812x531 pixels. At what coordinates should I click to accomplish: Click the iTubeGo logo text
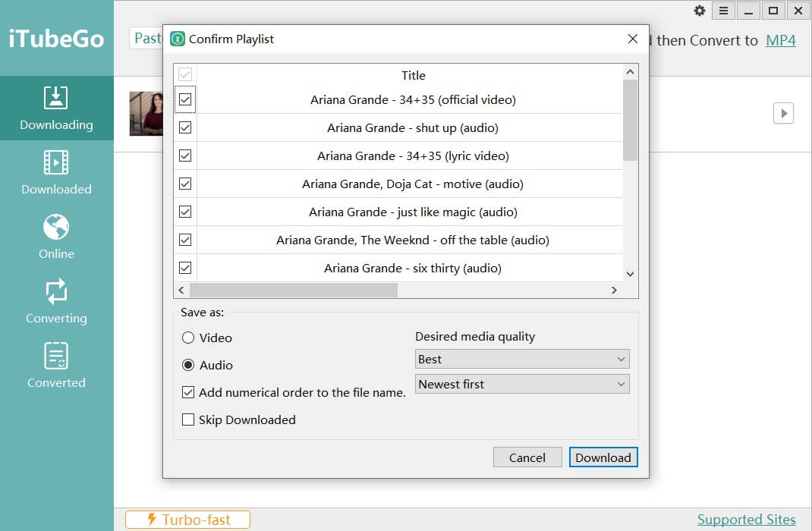(56, 39)
